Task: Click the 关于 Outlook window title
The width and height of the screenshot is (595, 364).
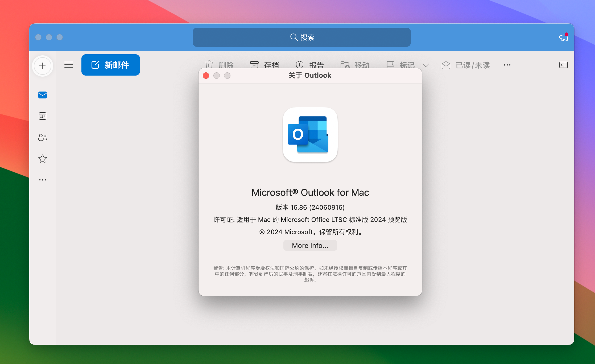Action: pos(310,75)
